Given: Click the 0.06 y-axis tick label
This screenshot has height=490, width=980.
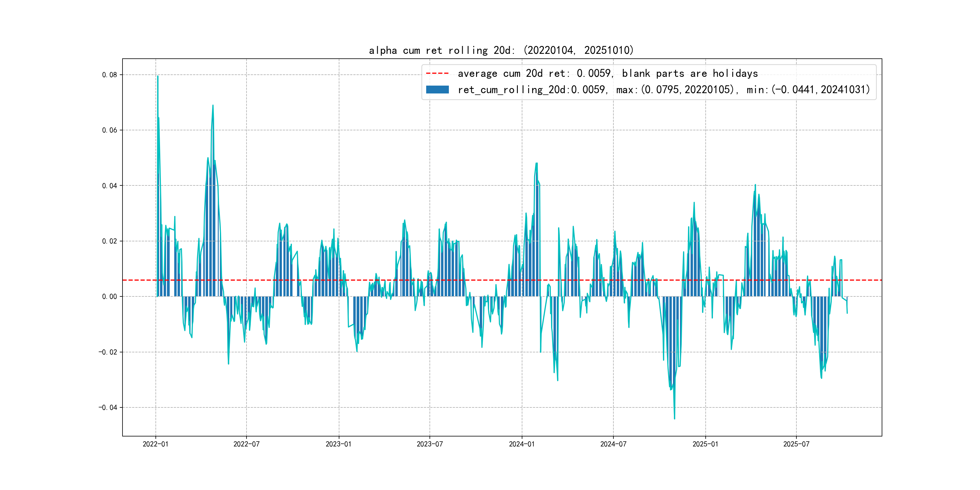Looking at the screenshot, I should pyautogui.click(x=109, y=130).
